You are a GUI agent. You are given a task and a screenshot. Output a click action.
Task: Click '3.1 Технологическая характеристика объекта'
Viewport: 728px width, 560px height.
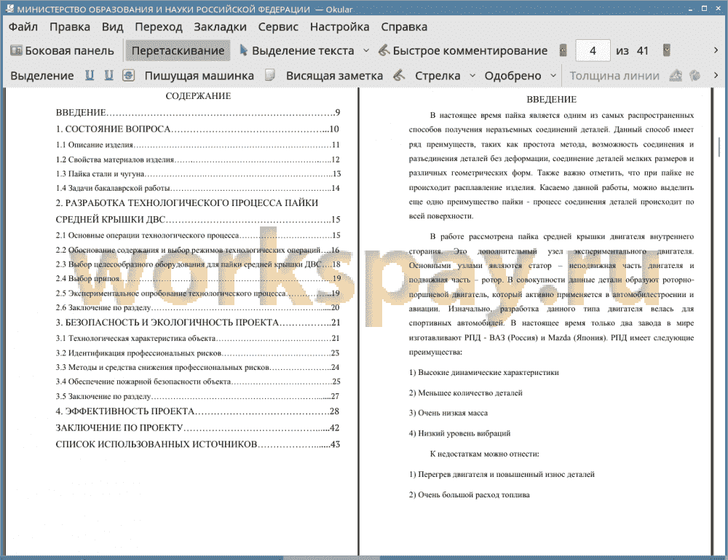[x=198, y=339]
